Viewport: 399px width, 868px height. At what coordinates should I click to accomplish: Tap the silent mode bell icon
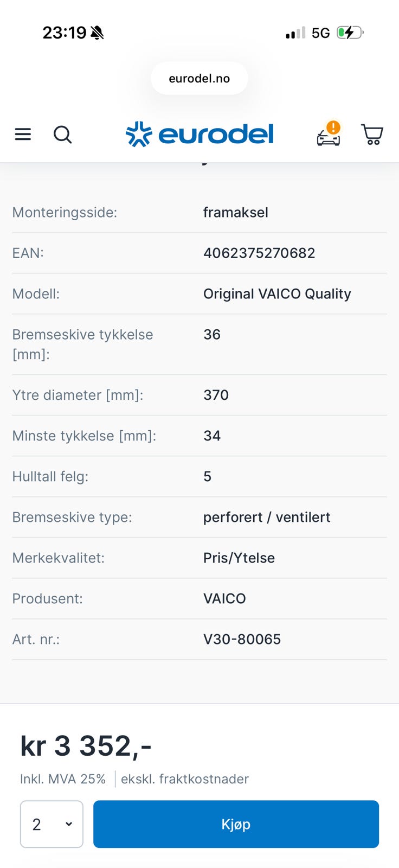tap(98, 33)
